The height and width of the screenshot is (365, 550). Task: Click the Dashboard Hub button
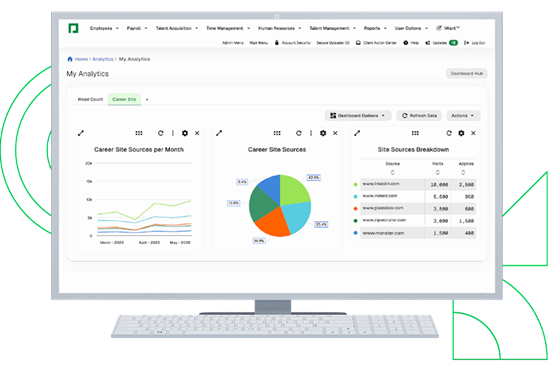[467, 73]
